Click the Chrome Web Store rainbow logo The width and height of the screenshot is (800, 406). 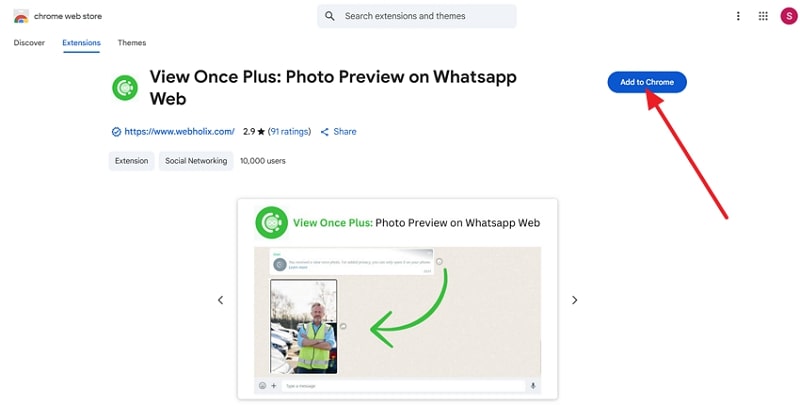coord(21,16)
